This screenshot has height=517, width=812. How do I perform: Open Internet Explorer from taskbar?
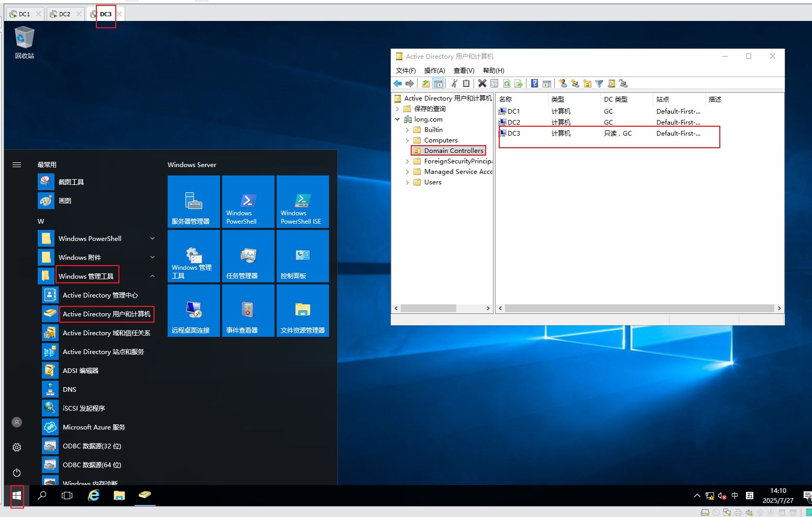[94, 495]
